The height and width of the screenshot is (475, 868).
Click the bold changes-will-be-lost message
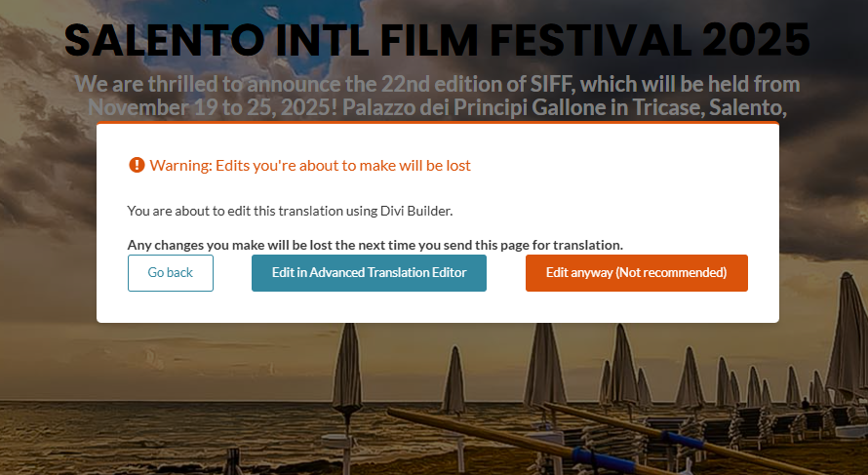pos(375,244)
